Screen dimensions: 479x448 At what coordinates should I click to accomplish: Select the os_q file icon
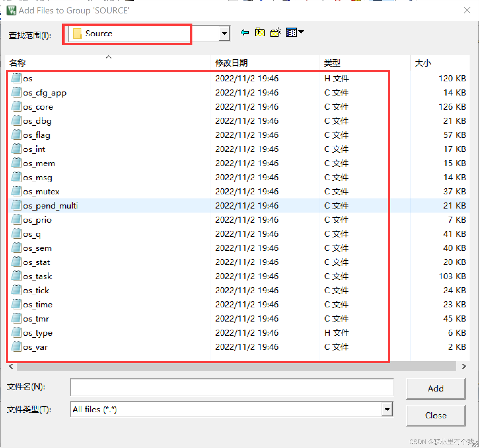coord(16,233)
